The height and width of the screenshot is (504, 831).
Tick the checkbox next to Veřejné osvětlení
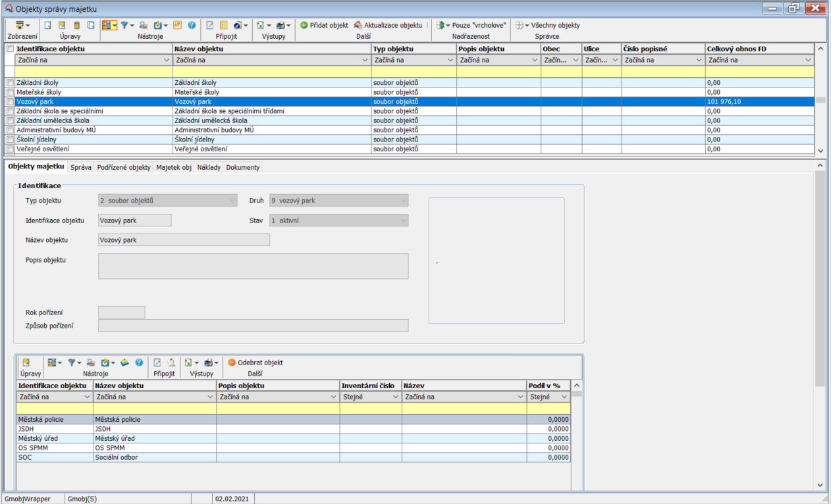pos(9,149)
